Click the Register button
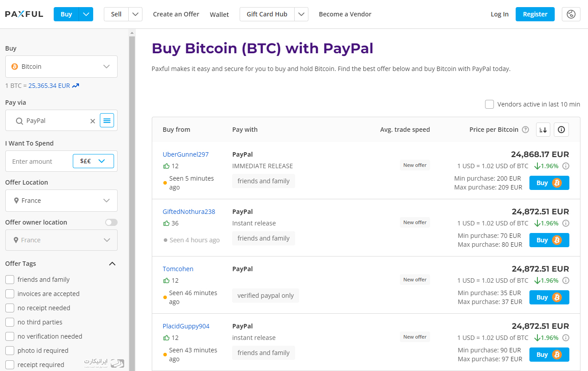 535,14
